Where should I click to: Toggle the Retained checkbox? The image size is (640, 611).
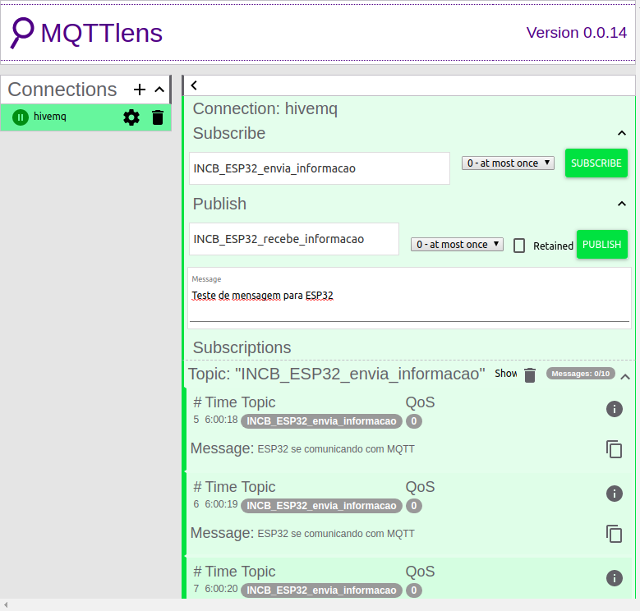519,246
